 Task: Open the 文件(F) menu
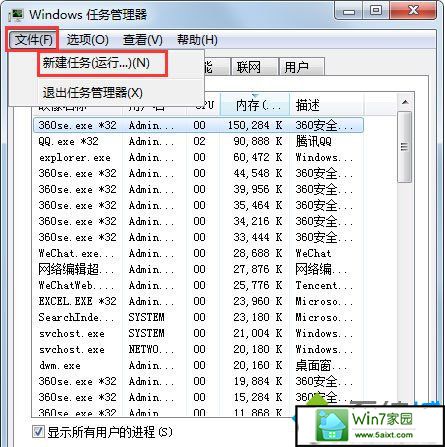33,40
